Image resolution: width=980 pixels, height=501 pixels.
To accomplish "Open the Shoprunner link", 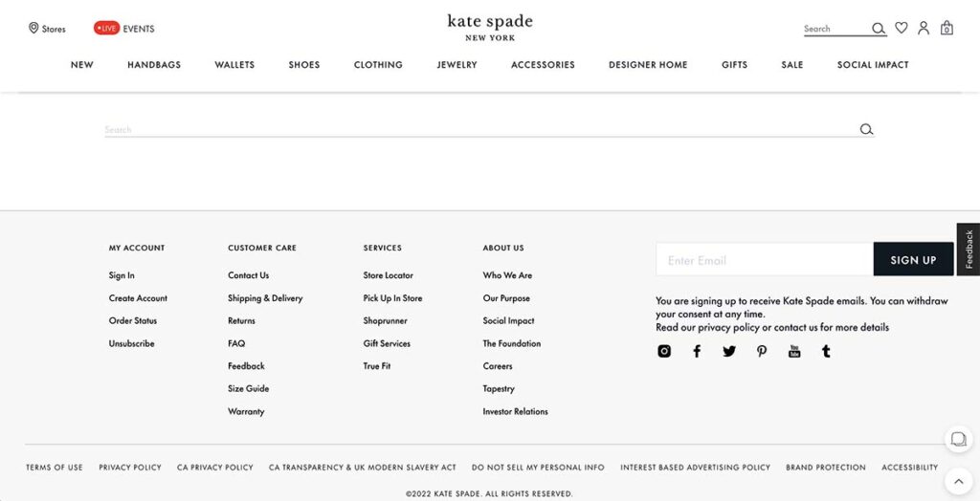I will point(385,320).
